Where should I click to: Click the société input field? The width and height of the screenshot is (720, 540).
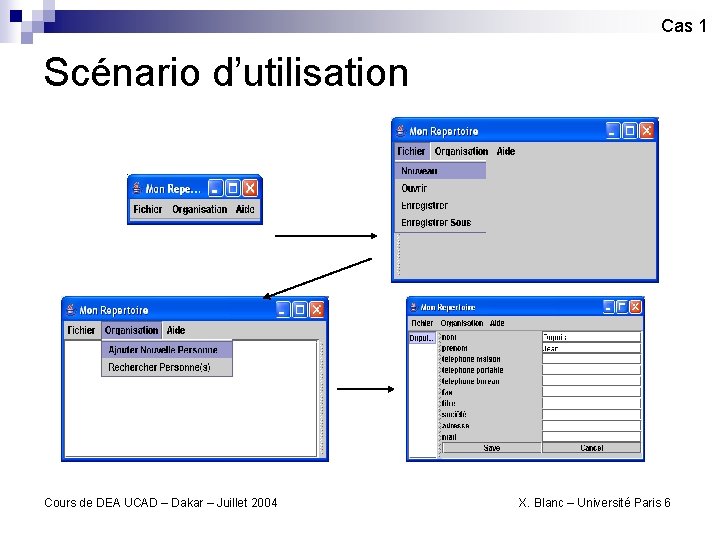591,415
